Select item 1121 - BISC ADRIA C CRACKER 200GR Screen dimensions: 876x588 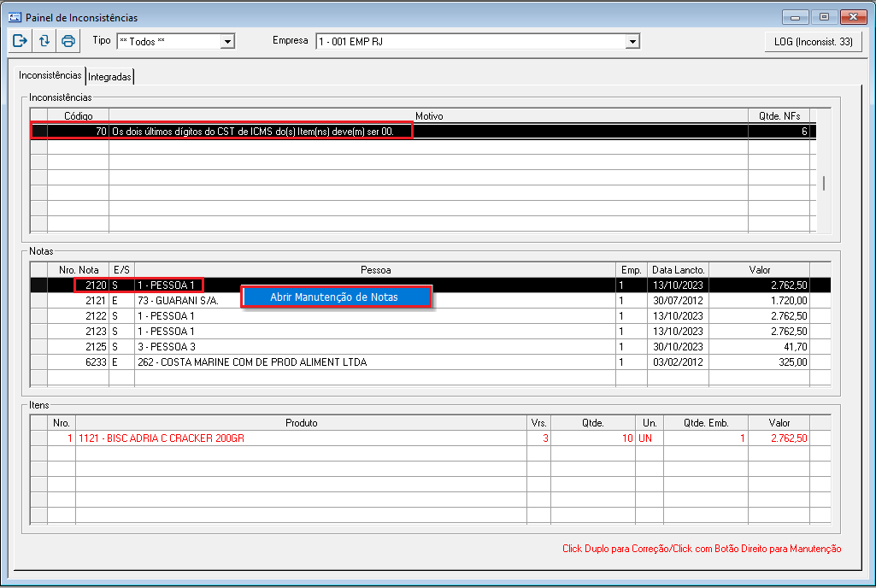(430, 438)
